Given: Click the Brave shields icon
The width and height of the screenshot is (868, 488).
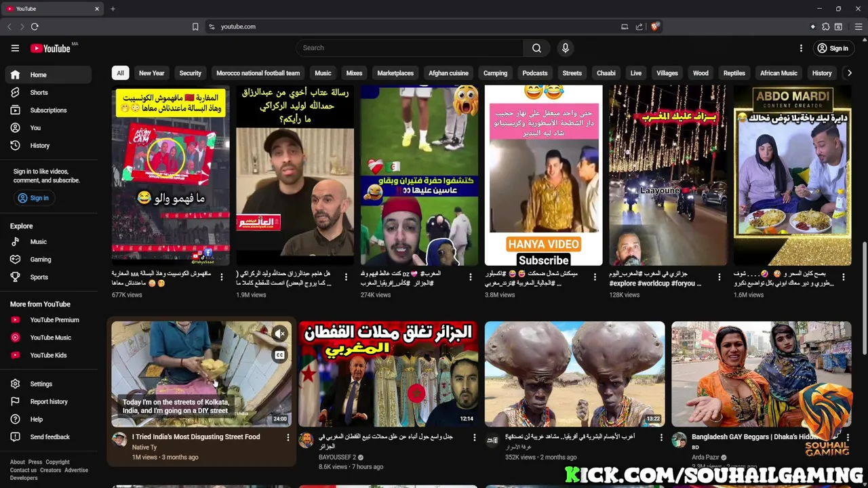Looking at the screenshot, I should [x=654, y=26].
